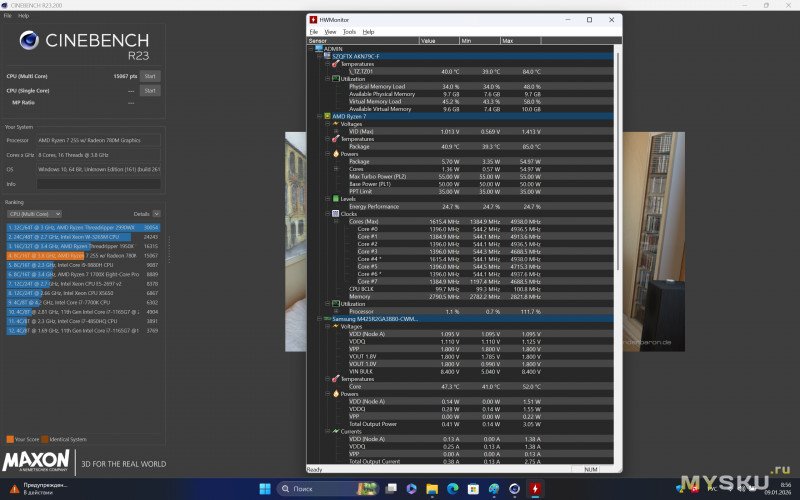Viewport: 800px width, 500px height.
Task: Open the HWMonitor red taskbar icon
Action: (x=535, y=488)
